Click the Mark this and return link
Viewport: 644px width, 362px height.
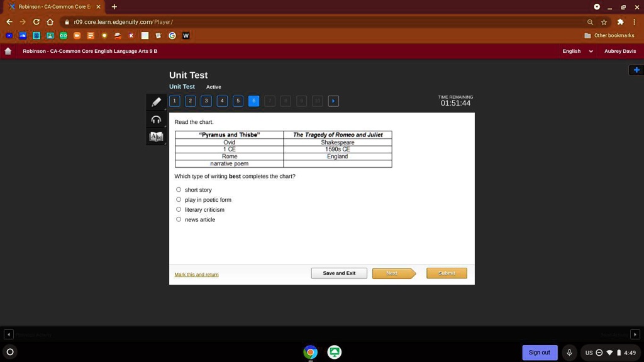[196, 275]
